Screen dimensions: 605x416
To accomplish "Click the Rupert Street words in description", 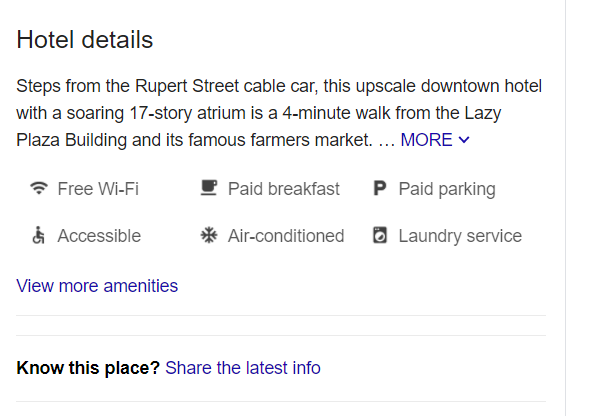I will (187, 86).
